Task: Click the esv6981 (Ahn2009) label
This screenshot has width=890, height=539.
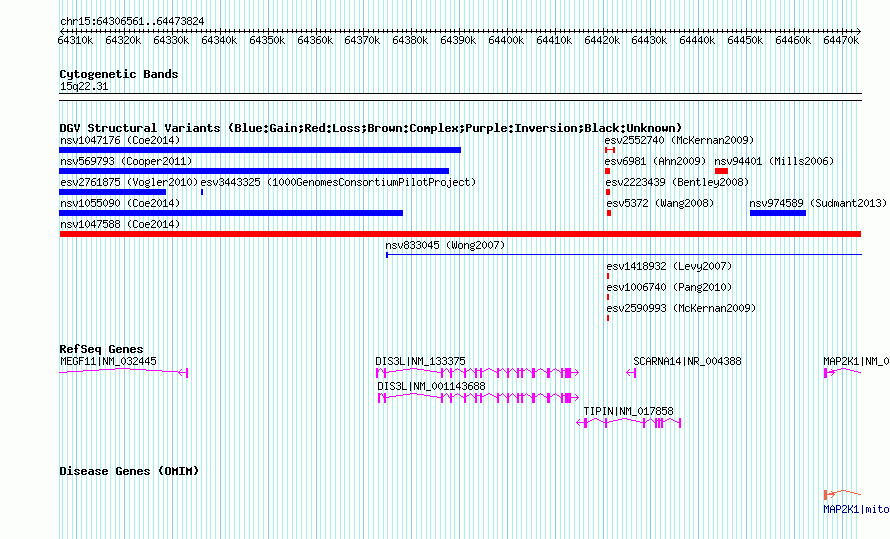Action: point(655,161)
